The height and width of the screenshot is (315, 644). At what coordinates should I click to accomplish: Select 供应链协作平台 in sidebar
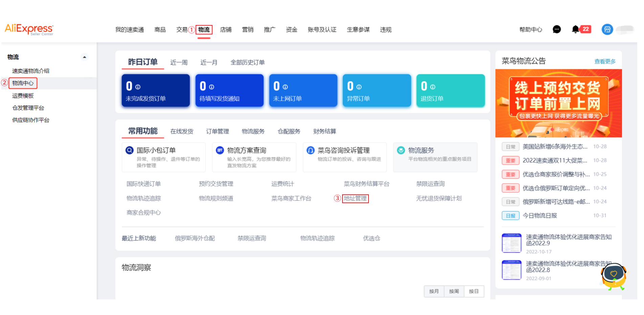pyautogui.click(x=31, y=120)
